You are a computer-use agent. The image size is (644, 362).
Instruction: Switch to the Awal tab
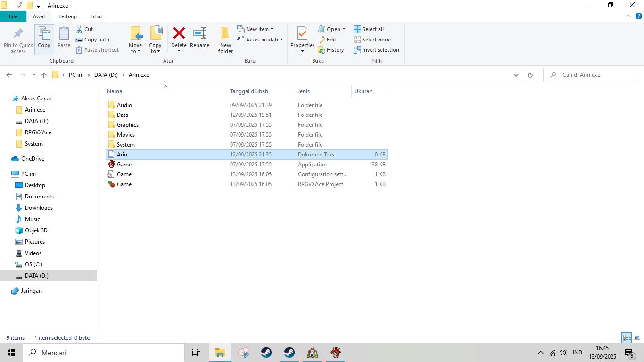click(39, 16)
